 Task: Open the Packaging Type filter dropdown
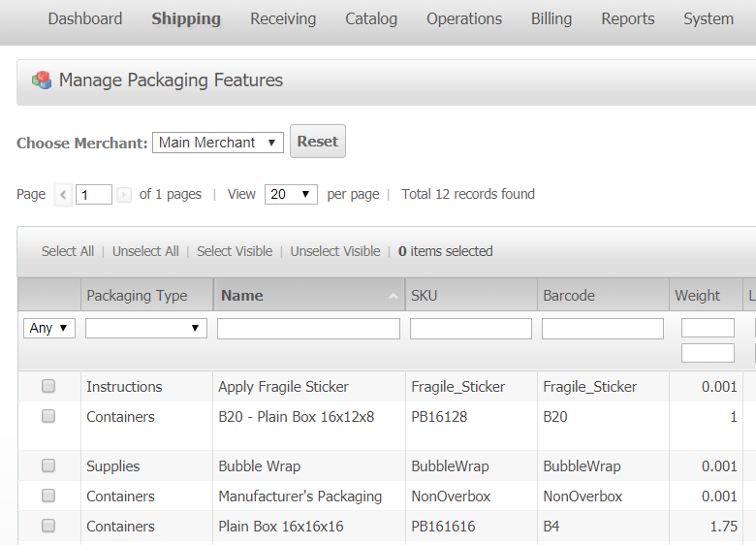point(146,329)
